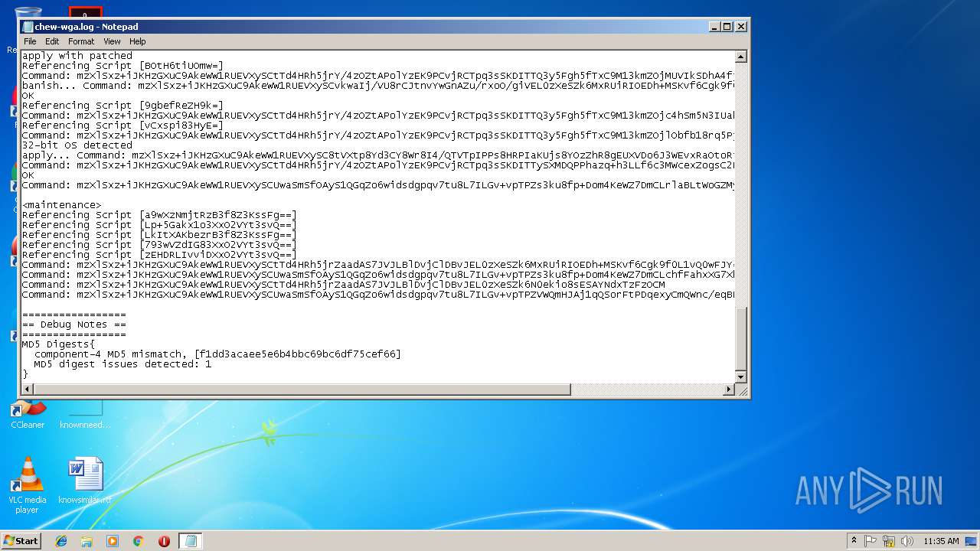Click the line 'Referencing Script [zEHDRLIvviDXxO2VYt3svQ==]'
The height and width of the screenshot is (551, 980).
coord(160,255)
